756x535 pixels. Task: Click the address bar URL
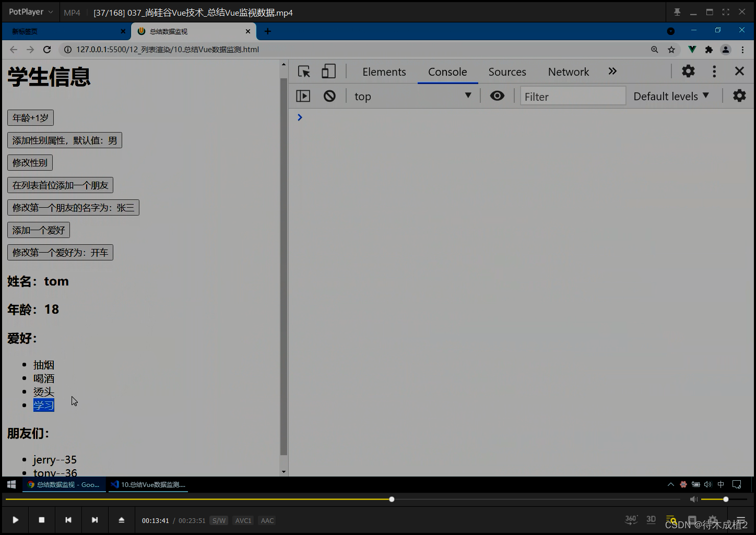168,50
